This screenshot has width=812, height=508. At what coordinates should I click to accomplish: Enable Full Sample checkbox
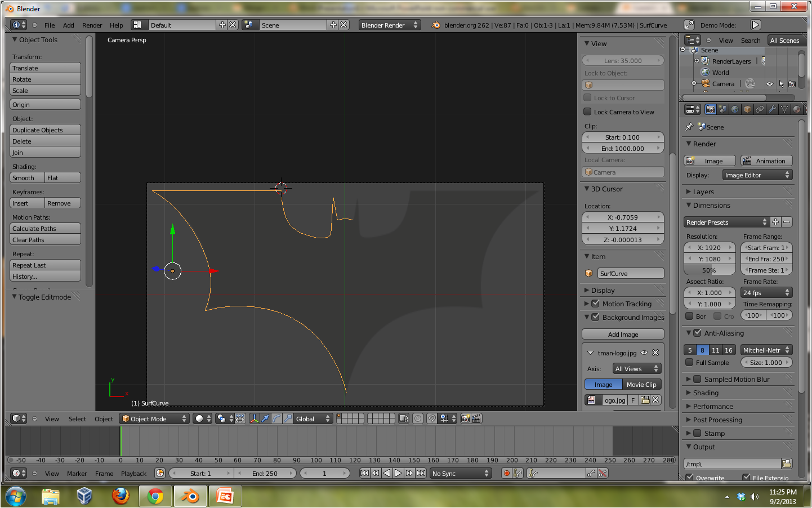coord(689,362)
